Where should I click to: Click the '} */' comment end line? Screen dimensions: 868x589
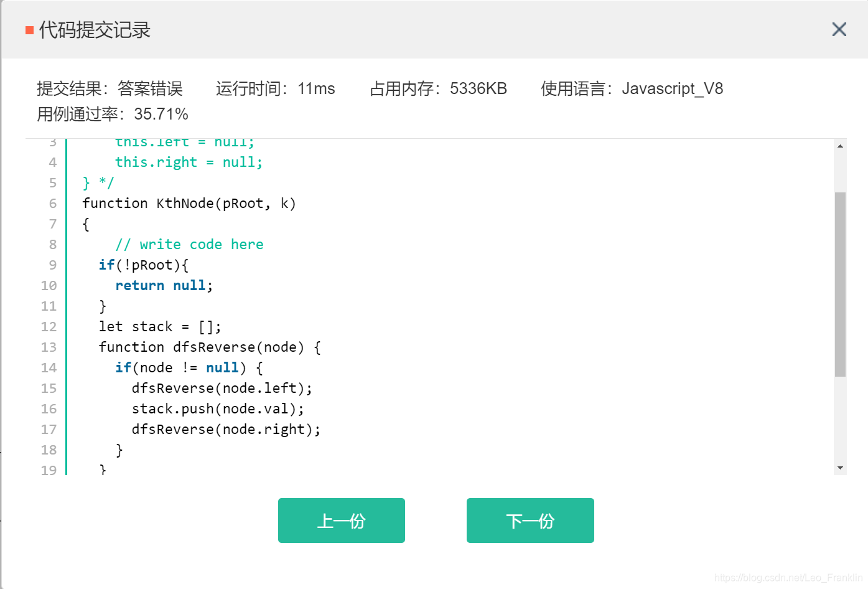tap(98, 183)
